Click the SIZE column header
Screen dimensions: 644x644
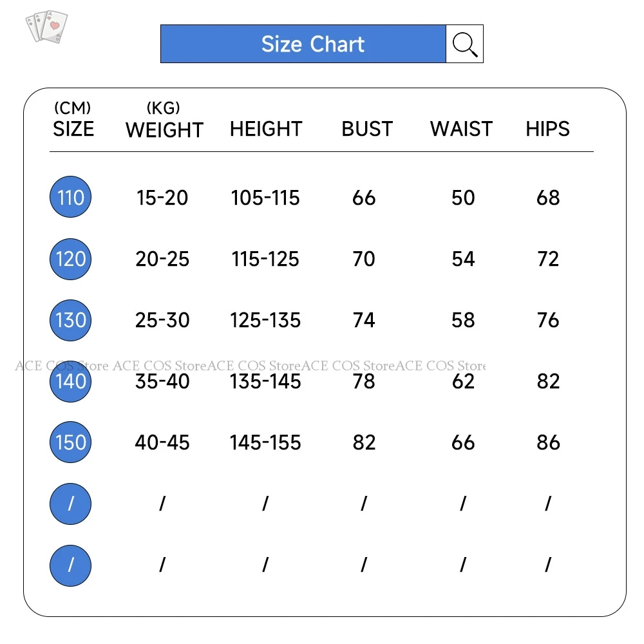(73, 129)
